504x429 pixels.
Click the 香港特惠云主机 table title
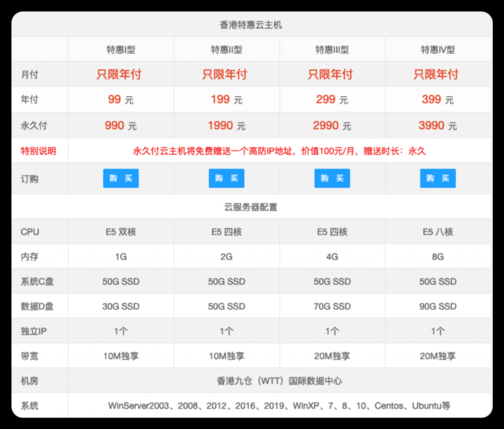click(251, 25)
